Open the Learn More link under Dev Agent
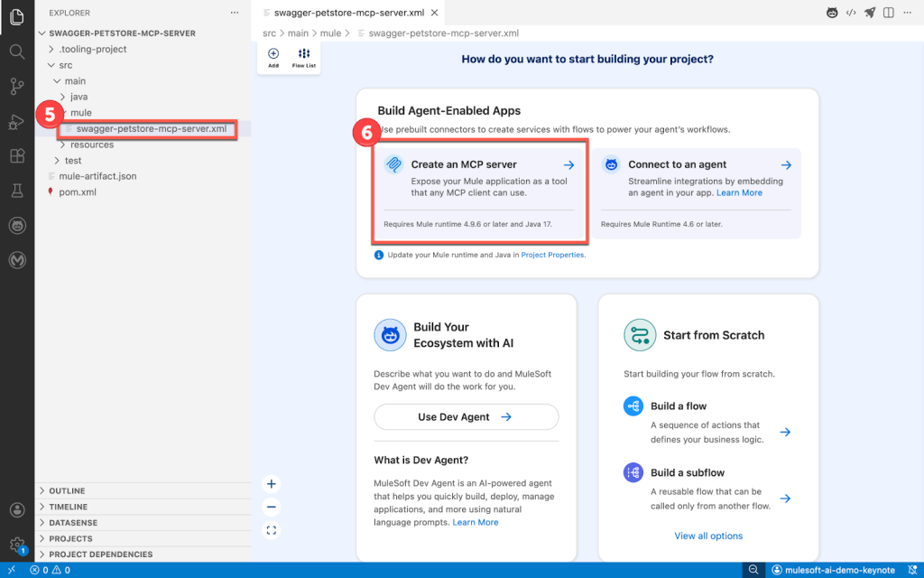 pos(475,522)
